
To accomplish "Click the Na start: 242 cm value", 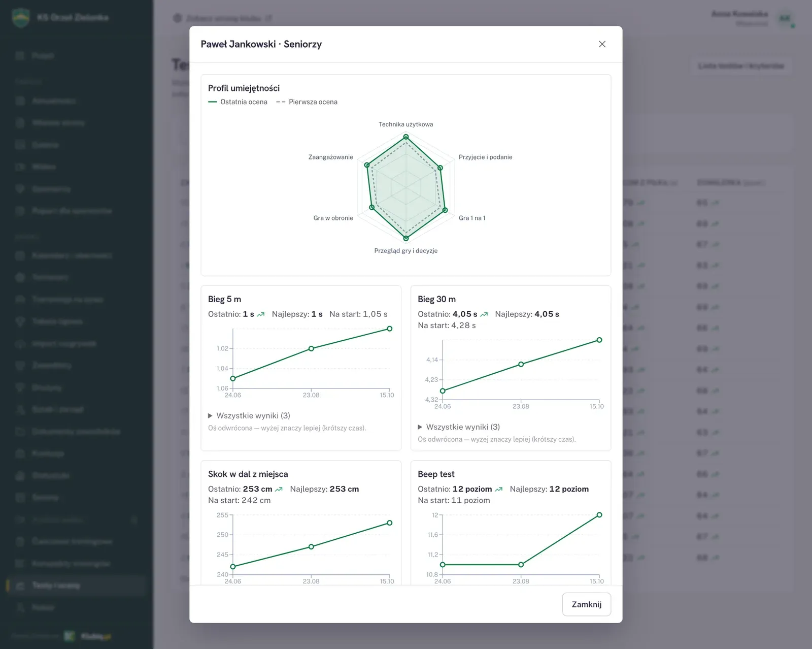I will click(240, 500).
